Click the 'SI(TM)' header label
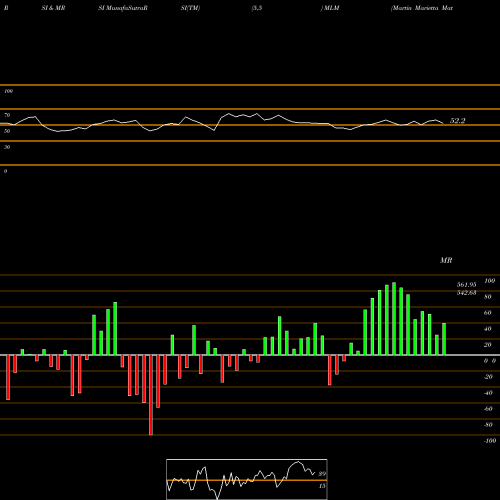Image resolution: width=500 pixels, height=500 pixels. [x=190, y=8]
